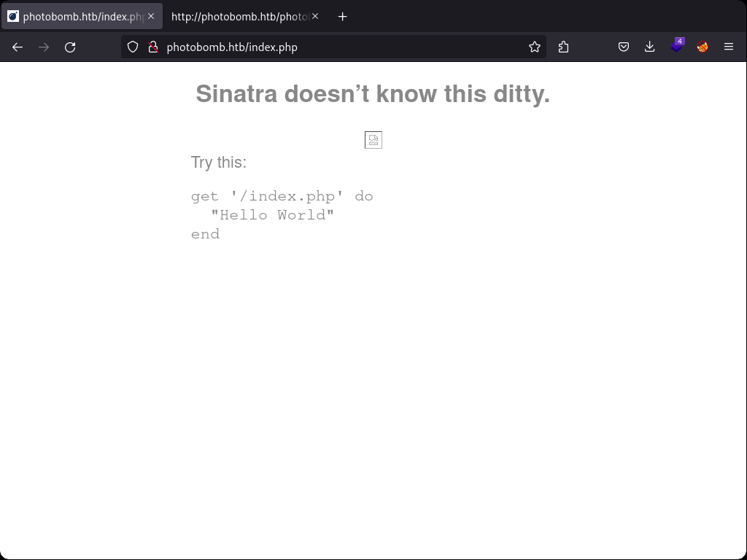Open the tracking protection shield
This screenshot has width=747, height=560.
(133, 47)
